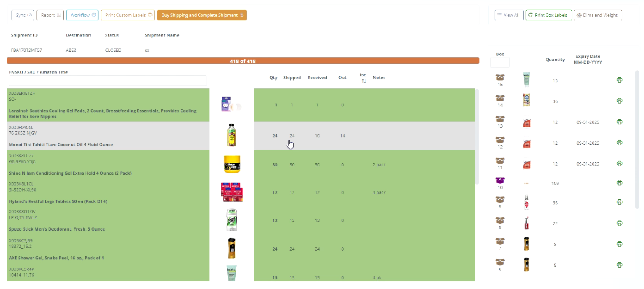Screen dimensions: 644x289
Task: Open the Report view
Action: [50, 15]
